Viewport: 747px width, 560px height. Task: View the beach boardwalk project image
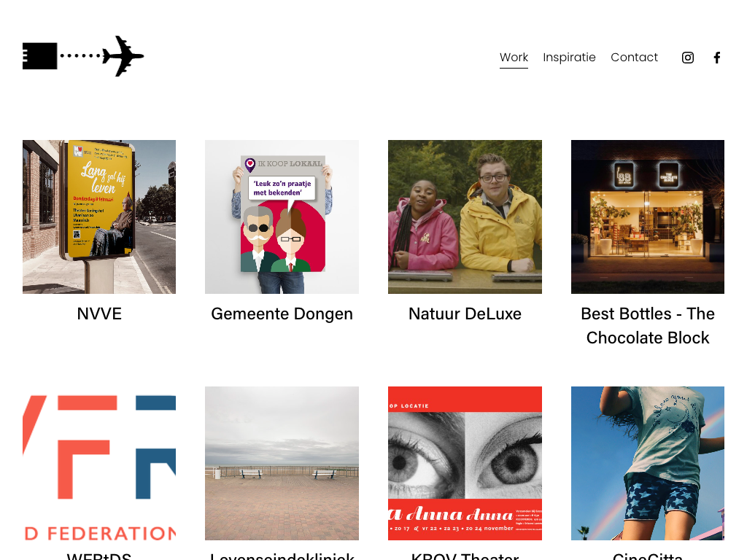point(282,463)
